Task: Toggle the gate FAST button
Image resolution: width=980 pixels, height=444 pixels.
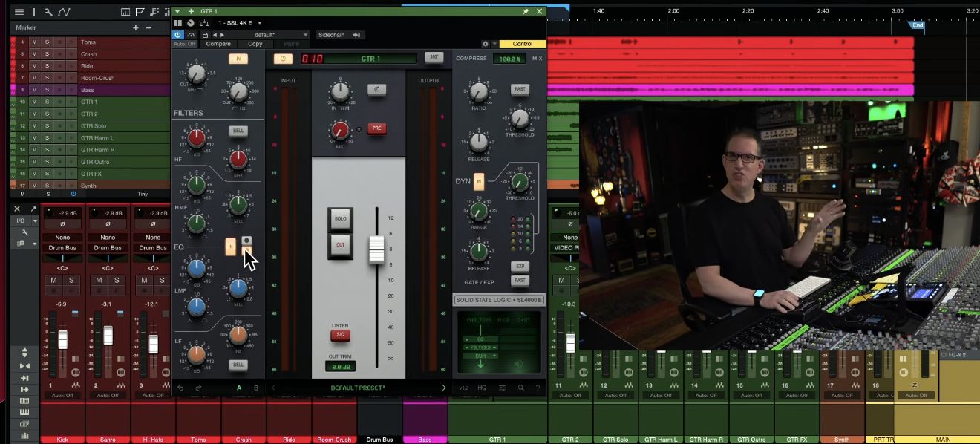Action: point(520,280)
